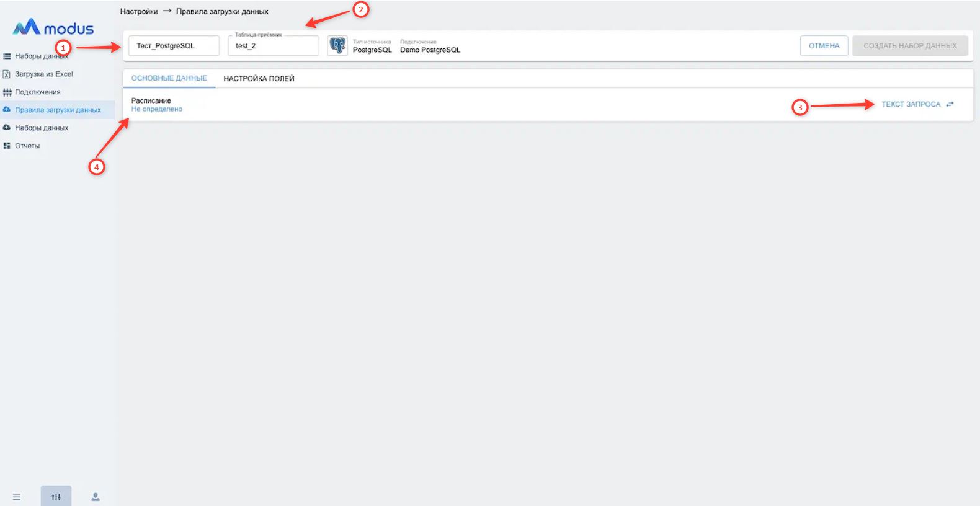Click the Тест_PostgreSQL name field
980x506 pixels.
coord(174,46)
